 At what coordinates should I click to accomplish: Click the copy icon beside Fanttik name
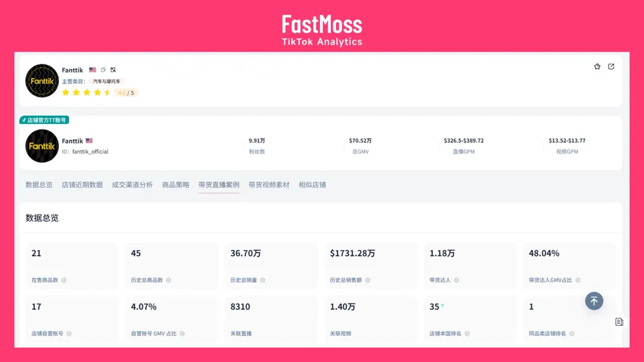pos(103,70)
